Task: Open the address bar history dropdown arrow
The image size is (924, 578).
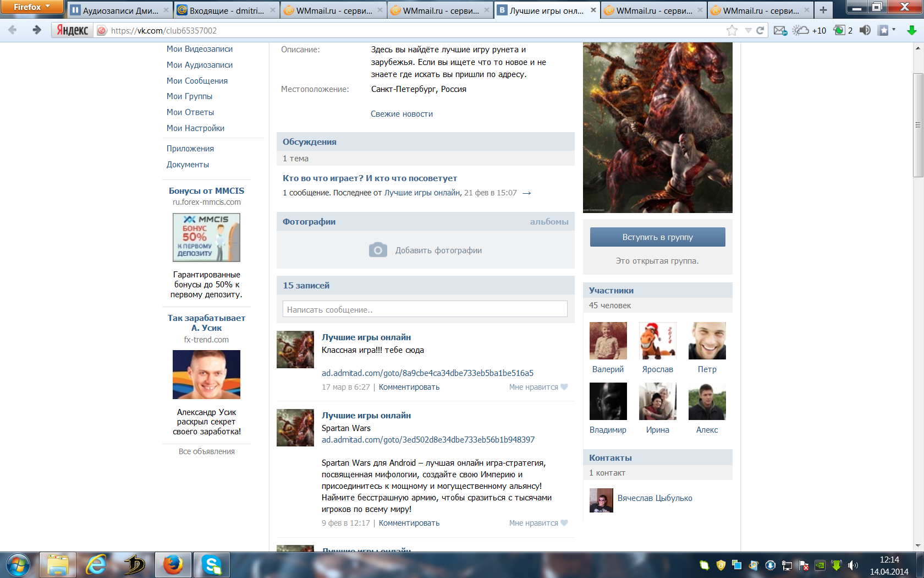Action: 748,31
